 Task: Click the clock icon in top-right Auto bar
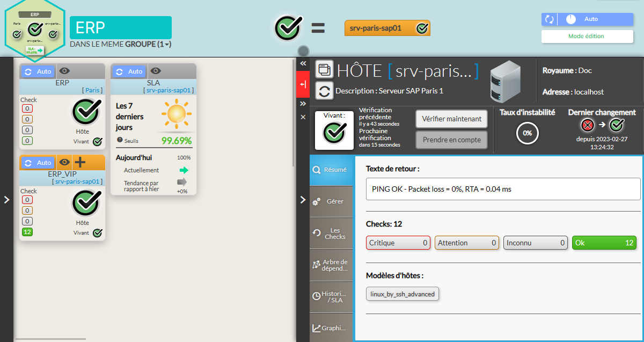[570, 19]
